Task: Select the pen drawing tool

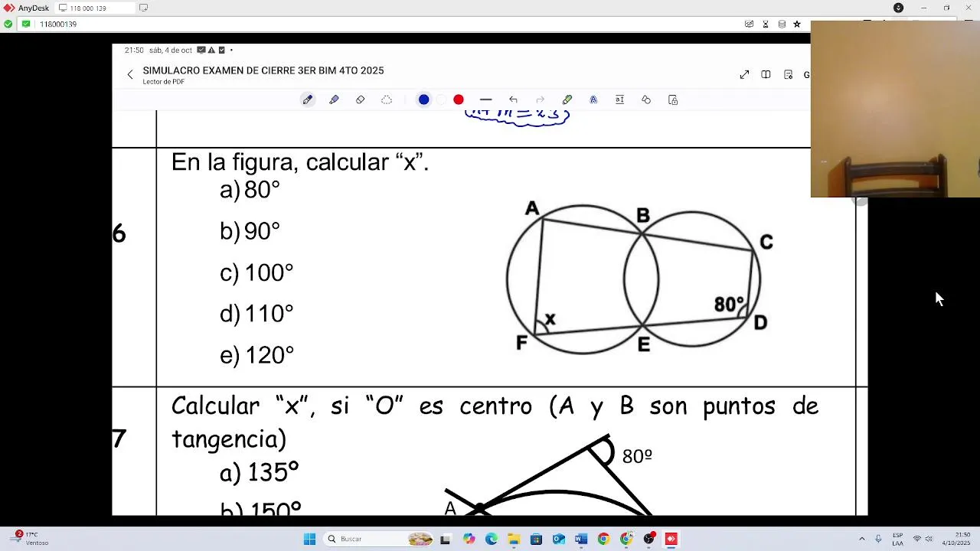Action: coord(308,99)
